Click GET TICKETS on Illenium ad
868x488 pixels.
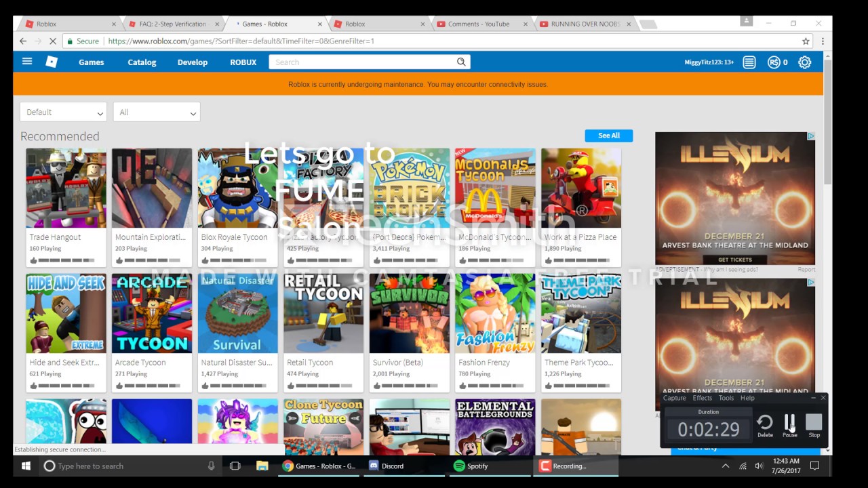click(734, 259)
